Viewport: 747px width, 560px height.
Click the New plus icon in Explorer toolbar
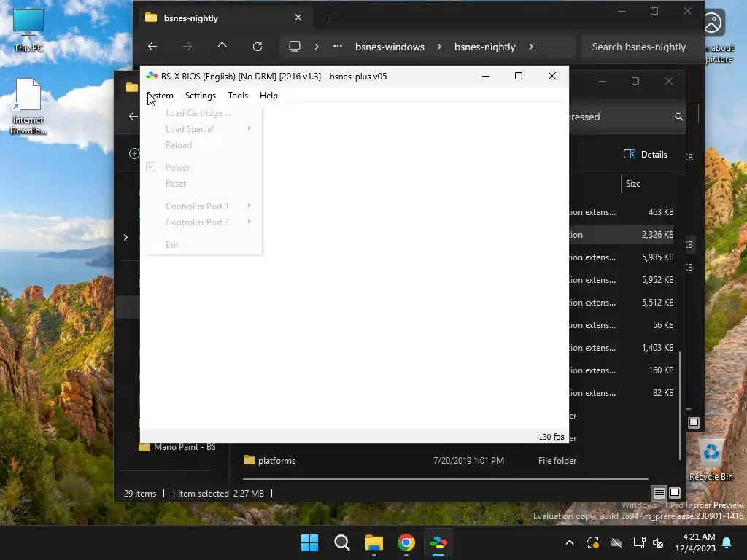[134, 153]
